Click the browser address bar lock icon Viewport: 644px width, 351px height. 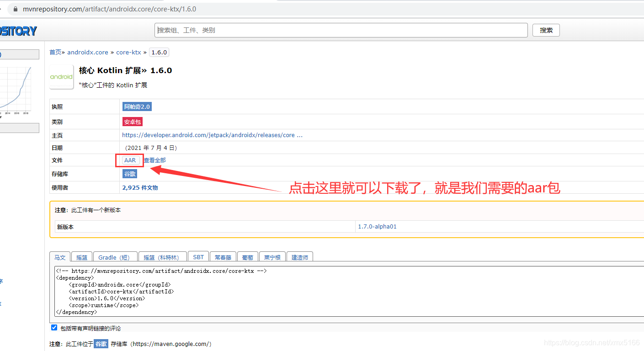(x=16, y=9)
